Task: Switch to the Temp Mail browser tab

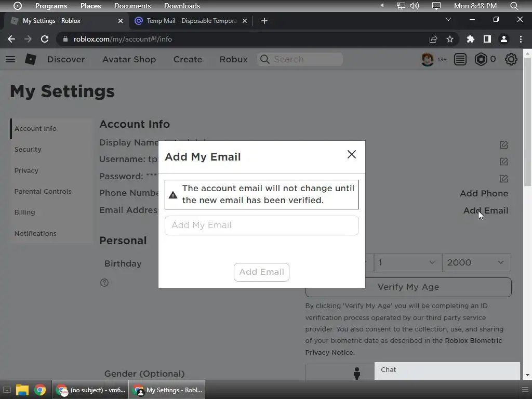Action: tap(192, 21)
